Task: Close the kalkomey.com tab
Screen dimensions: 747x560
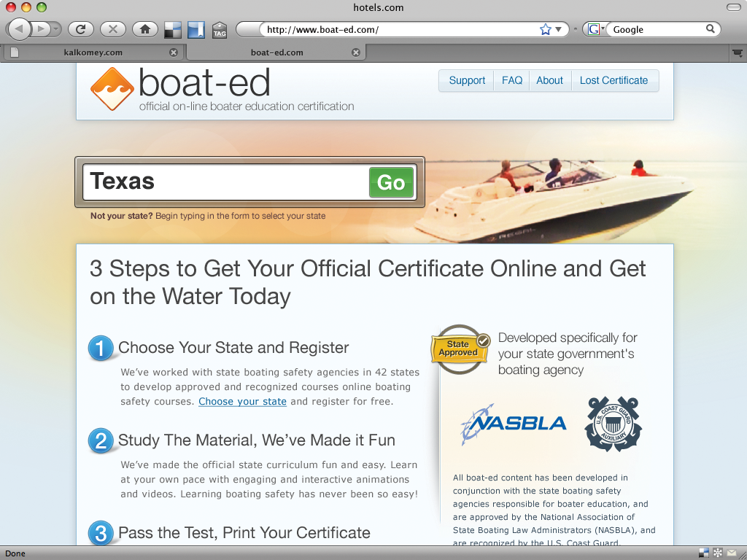Action: pos(174,52)
